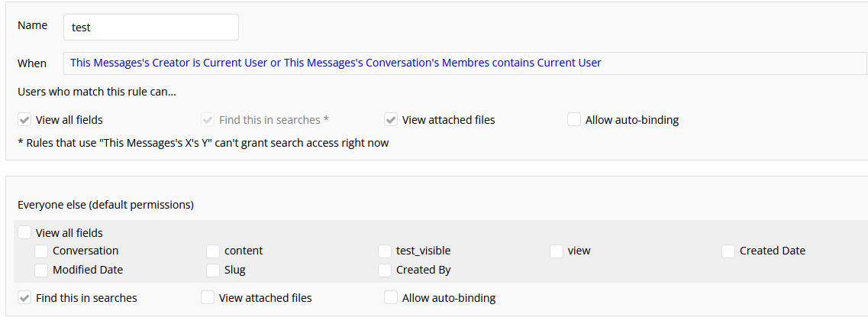Uncheck Find this in searches under Everyone else

pyautogui.click(x=24, y=298)
